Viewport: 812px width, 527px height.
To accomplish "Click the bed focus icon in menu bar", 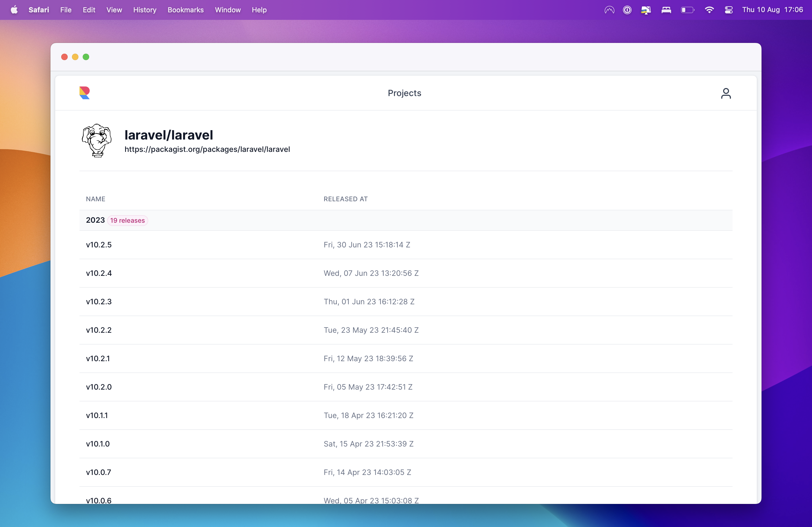I will click(666, 10).
